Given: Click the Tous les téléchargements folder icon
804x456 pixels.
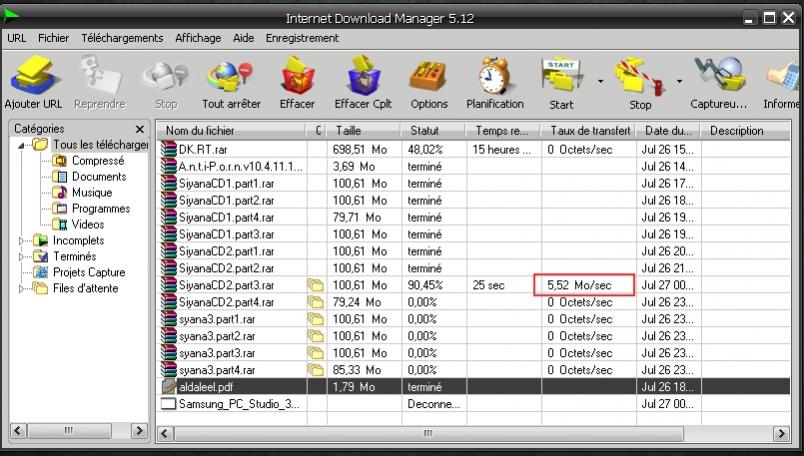Looking at the screenshot, I should (40, 145).
